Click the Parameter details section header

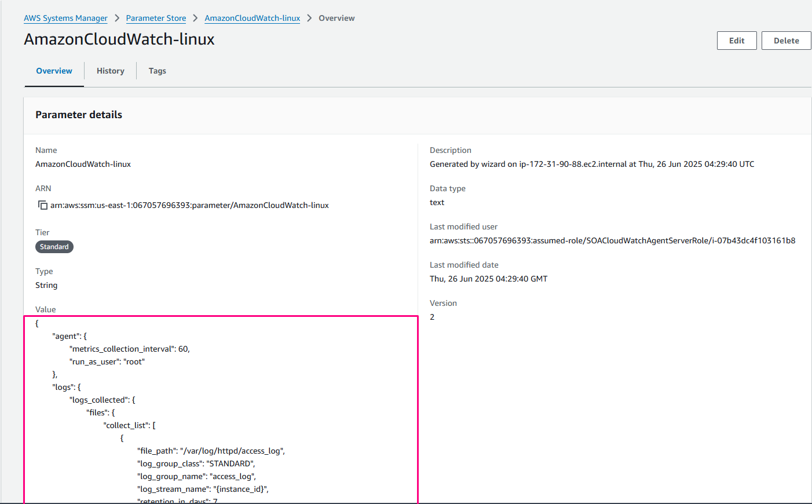(79, 115)
